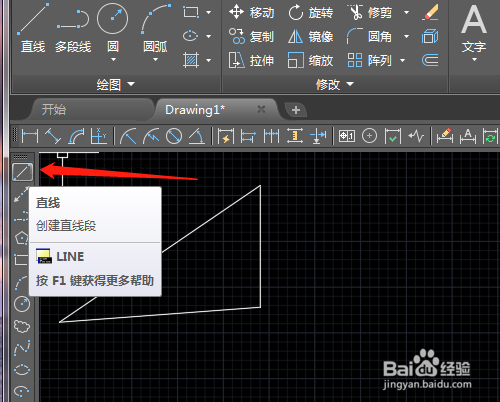
Task: Click the 修剪 (Trim) button
Action: [x=370, y=13]
